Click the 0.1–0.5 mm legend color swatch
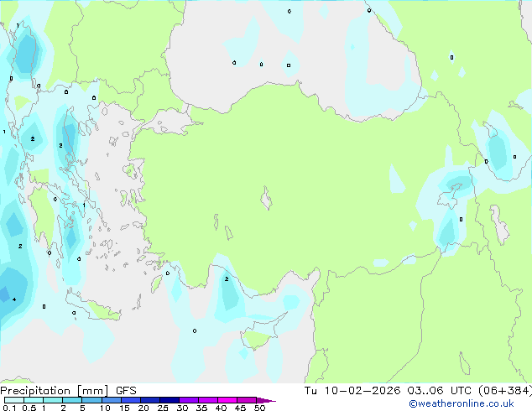The width and height of the screenshot is (532, 411). 14,400
